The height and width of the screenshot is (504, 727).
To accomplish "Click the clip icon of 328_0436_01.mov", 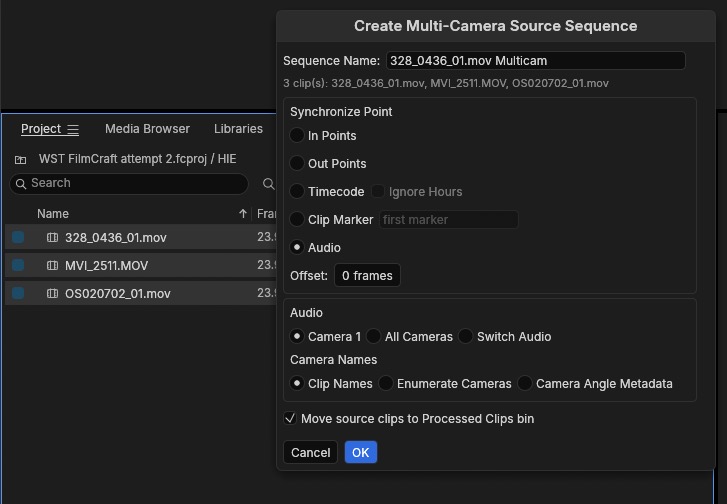I will click(52, 237).
